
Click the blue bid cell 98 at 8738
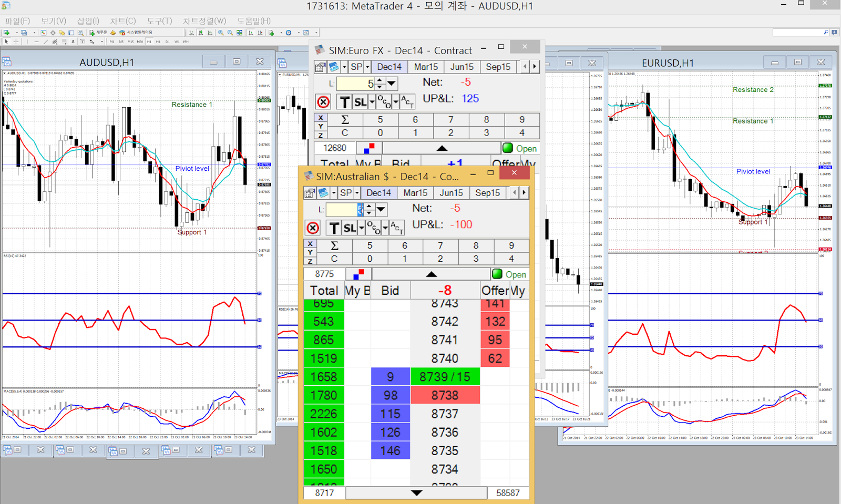tap(391, 395)
